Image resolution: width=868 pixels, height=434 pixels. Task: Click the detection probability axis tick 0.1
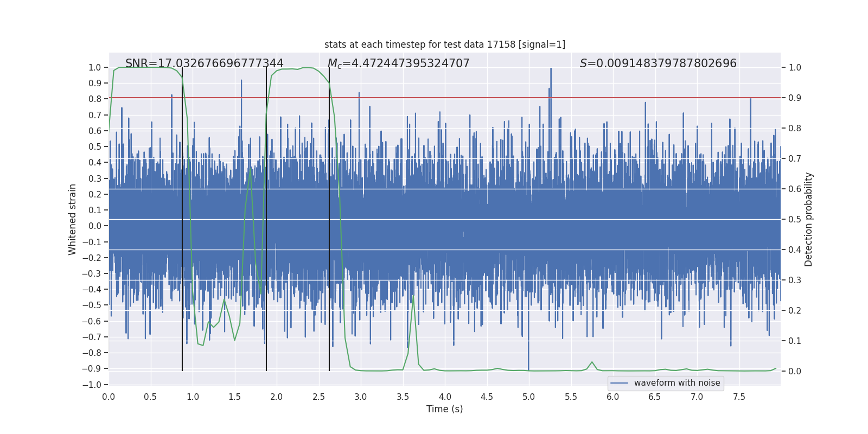click(x=795, y=341)
